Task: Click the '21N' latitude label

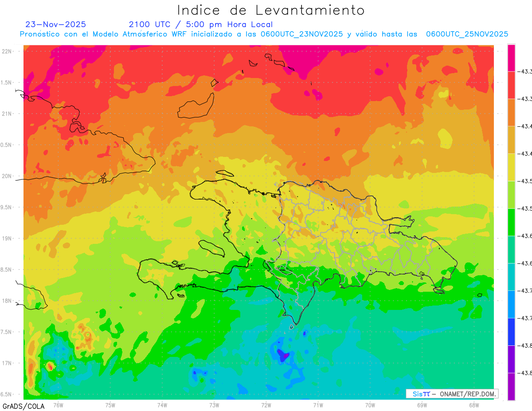Action: (6, 114)
